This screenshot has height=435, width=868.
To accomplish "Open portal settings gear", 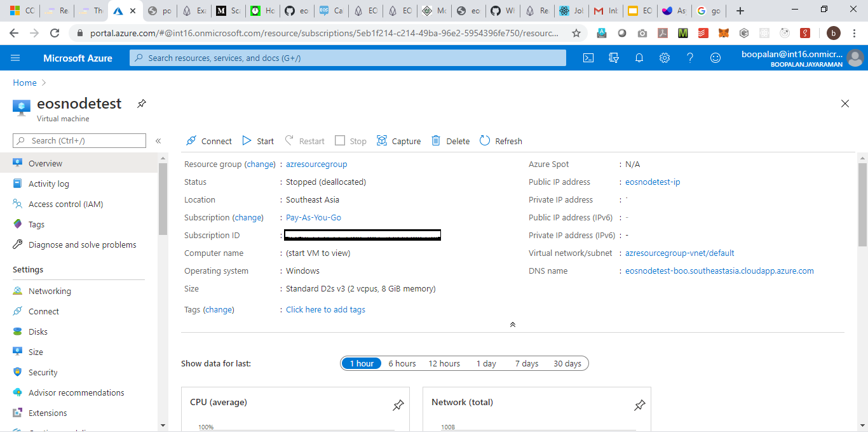I will coord(665,58).
